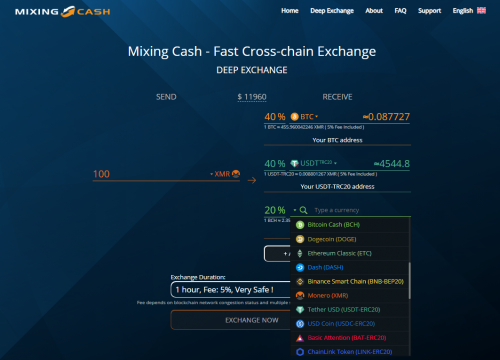Click the 0.087727 BTC amount
Image resolution: width=500 pixels, height=360 pixels.
tap(386, 117)
